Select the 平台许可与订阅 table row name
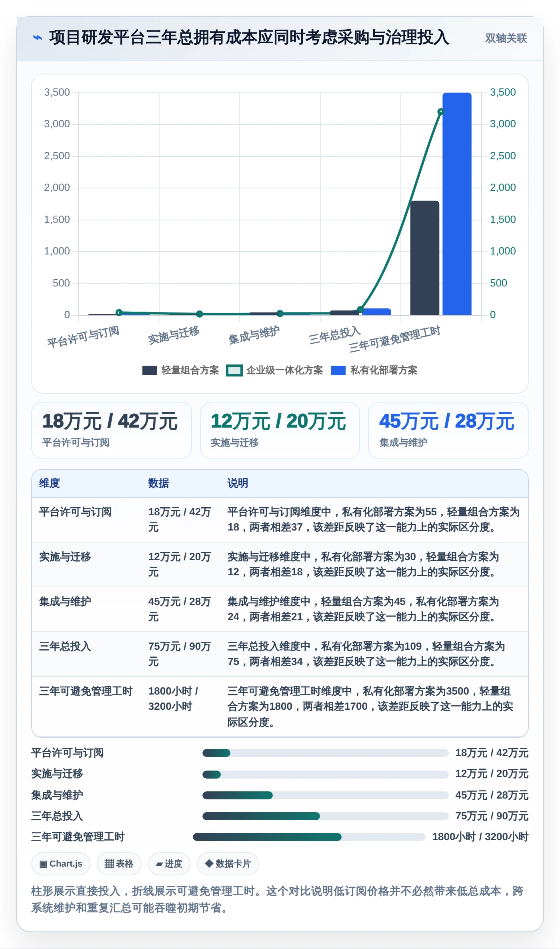This screenshot has width=560, height=949. click(x=76, y=512)
